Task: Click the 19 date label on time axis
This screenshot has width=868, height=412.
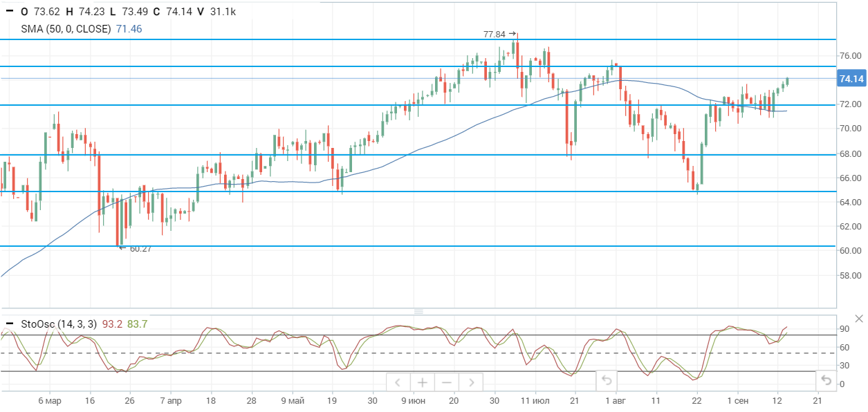Action: click(333, 401)
